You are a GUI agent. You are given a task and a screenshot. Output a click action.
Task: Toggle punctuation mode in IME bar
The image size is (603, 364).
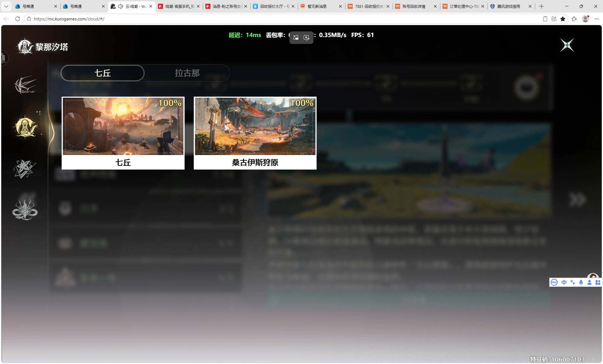click(573, 282)
